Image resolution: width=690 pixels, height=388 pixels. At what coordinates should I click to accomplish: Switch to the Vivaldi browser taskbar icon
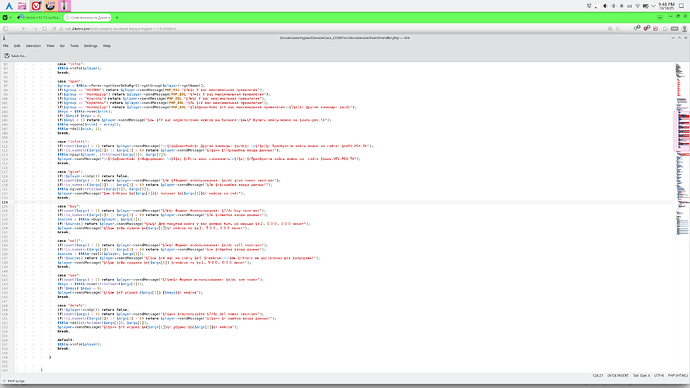(x=36, y=6)
